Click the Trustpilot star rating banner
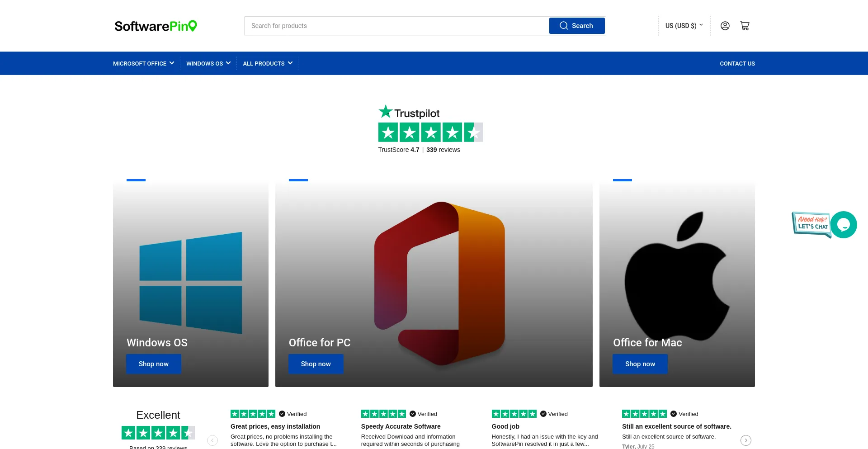The width and height of the screenshot is (868, 449). pos(431,132)
